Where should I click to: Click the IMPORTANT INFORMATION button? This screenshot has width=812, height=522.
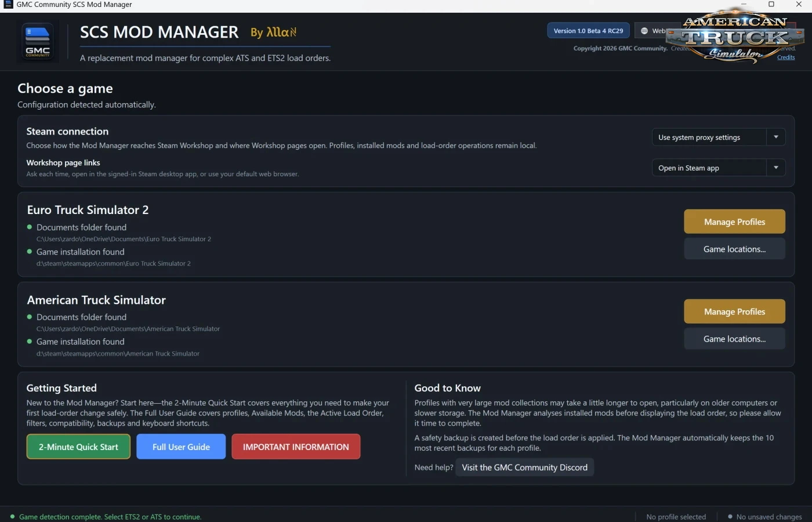pyautogui.click(x=296, y=447)
